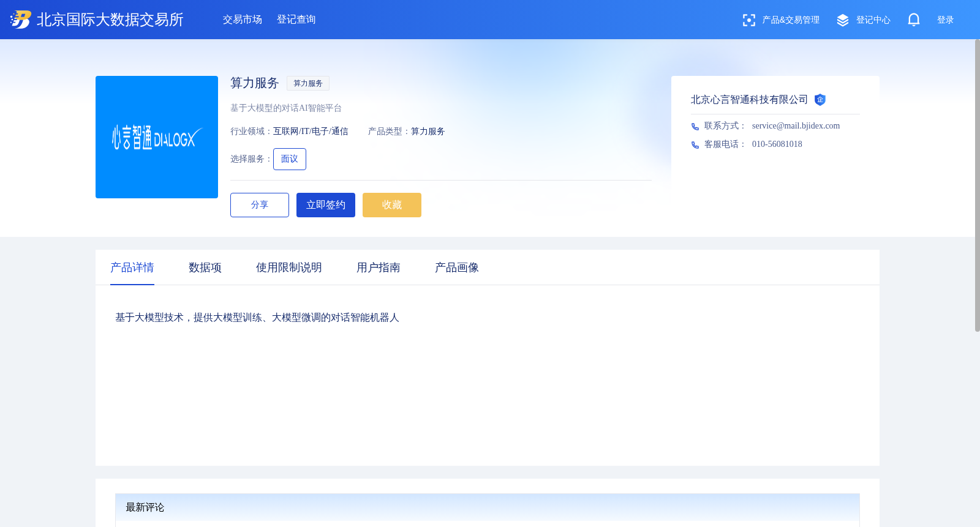
Task: Click the Beijing data exchange logo icon
Action: (20, 20)
